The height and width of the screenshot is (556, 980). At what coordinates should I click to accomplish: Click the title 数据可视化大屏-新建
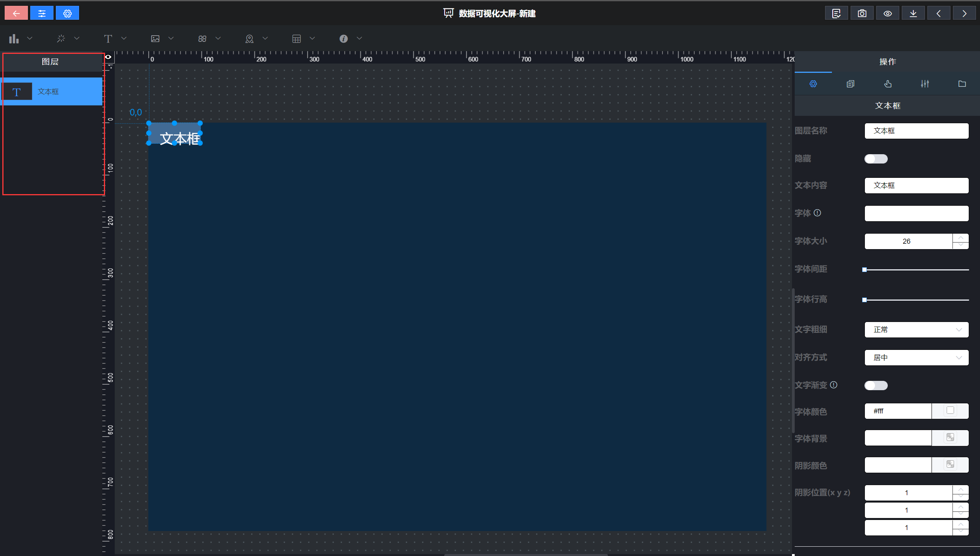497,14
